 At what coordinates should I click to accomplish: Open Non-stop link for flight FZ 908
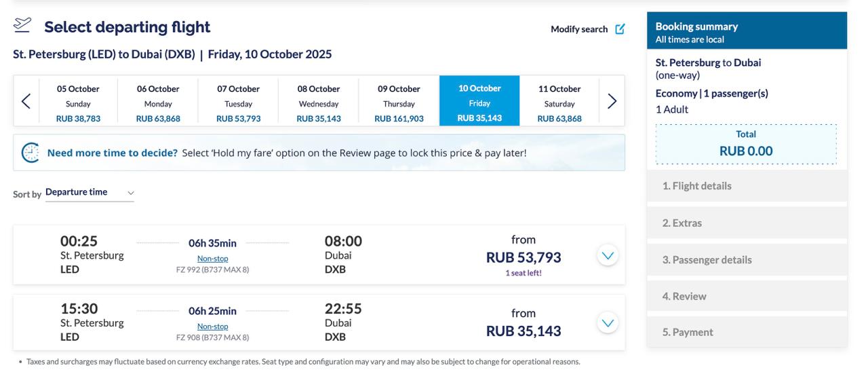tap(212, 327)
